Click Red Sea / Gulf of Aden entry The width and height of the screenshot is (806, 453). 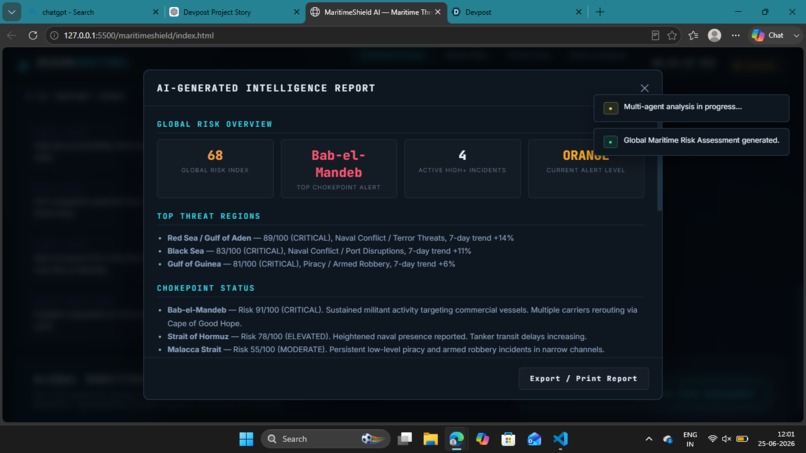[340, 238]
